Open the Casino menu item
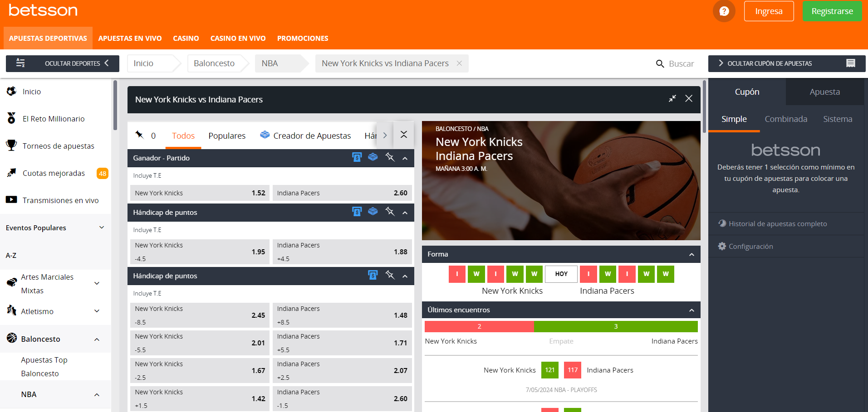The height and width of the screenshot is (412, 868). 186,39
